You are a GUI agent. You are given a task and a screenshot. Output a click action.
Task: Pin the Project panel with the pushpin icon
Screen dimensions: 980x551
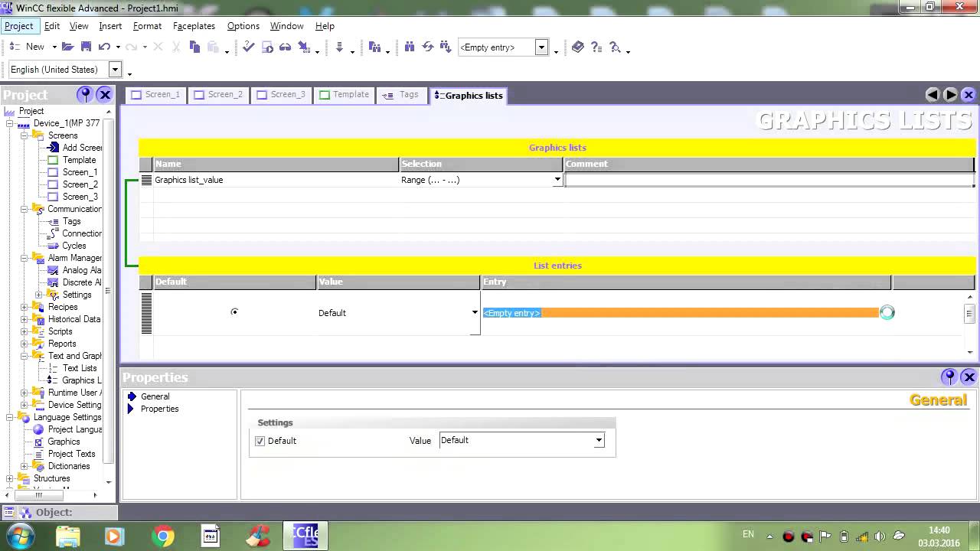coord(85,95)
